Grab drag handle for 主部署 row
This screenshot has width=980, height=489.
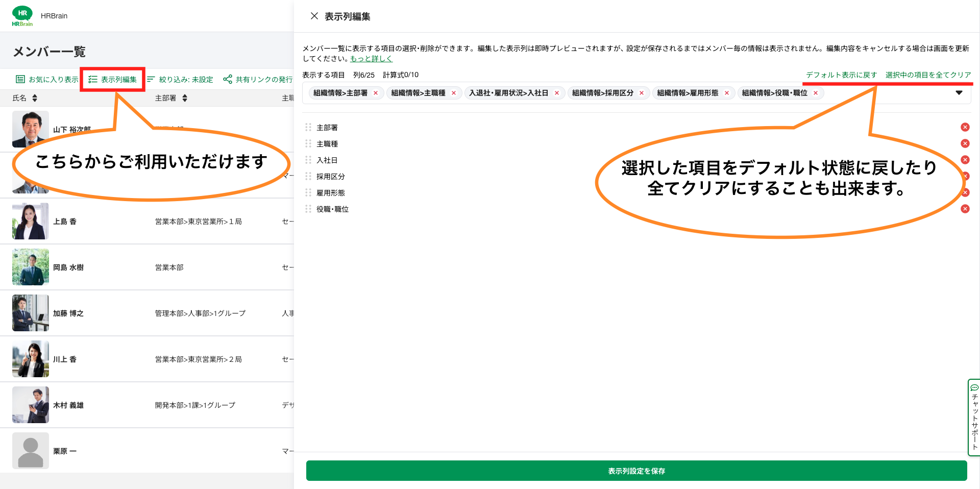(x=308, y=127)
